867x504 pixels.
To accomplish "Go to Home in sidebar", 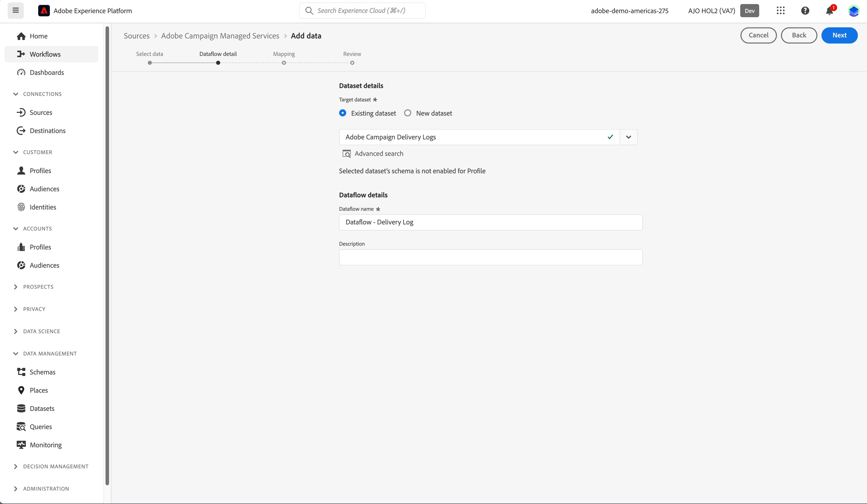I will pos(51,36).
